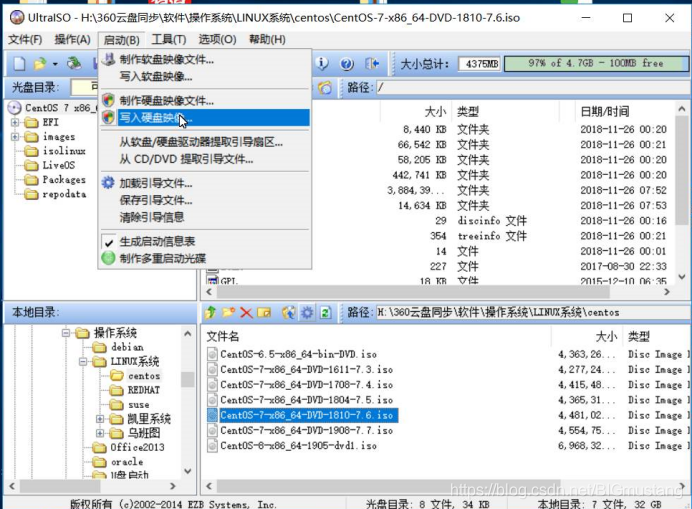Open the 工具(T) menu
The image size is (692, 509).
169,40
